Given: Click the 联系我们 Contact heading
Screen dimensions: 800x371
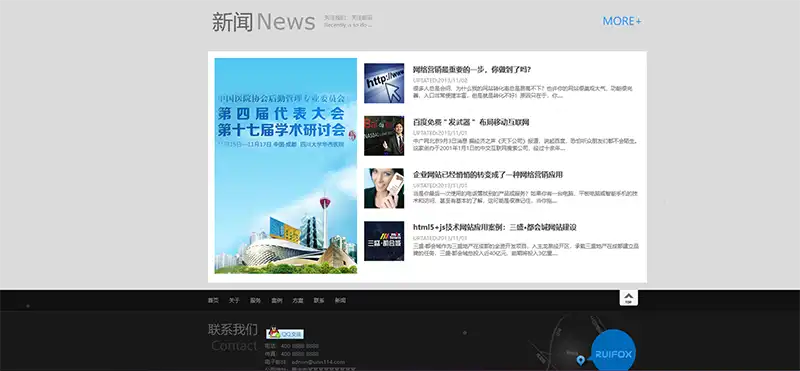Looking at the screenshot, I should coord(233,337).
